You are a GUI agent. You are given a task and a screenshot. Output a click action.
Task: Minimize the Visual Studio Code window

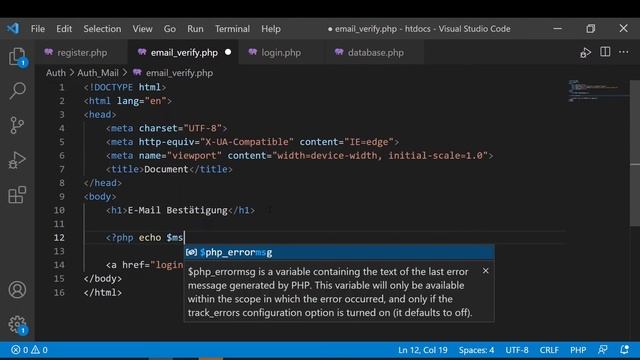(558, 29)
